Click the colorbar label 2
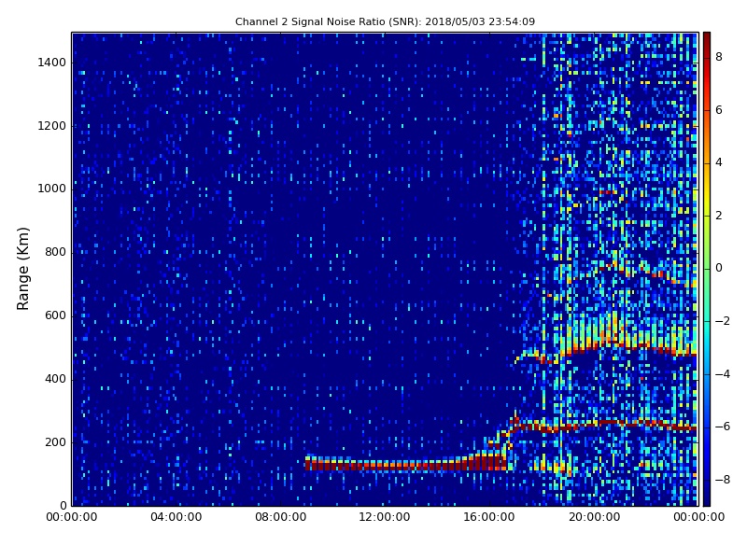The width and height of the screenshot is (747, 560). [719, 216]
